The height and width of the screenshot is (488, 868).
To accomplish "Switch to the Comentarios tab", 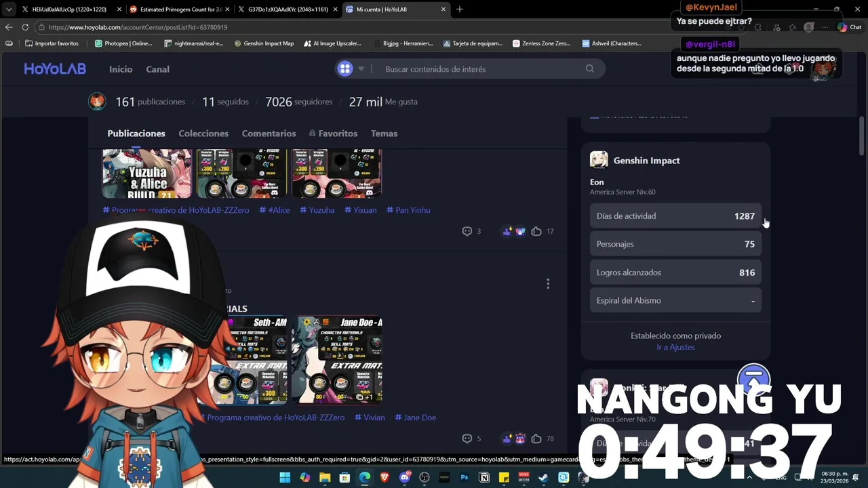I will [269, 134].
